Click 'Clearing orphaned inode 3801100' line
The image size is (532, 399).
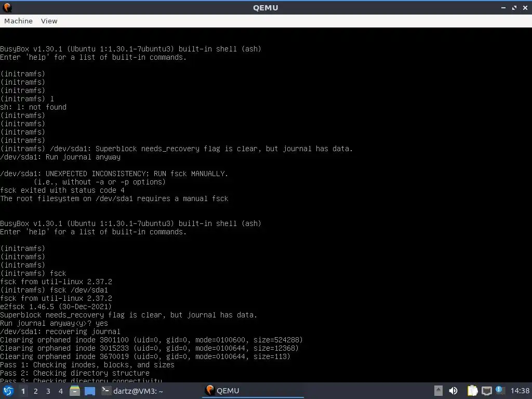[151, 340]
